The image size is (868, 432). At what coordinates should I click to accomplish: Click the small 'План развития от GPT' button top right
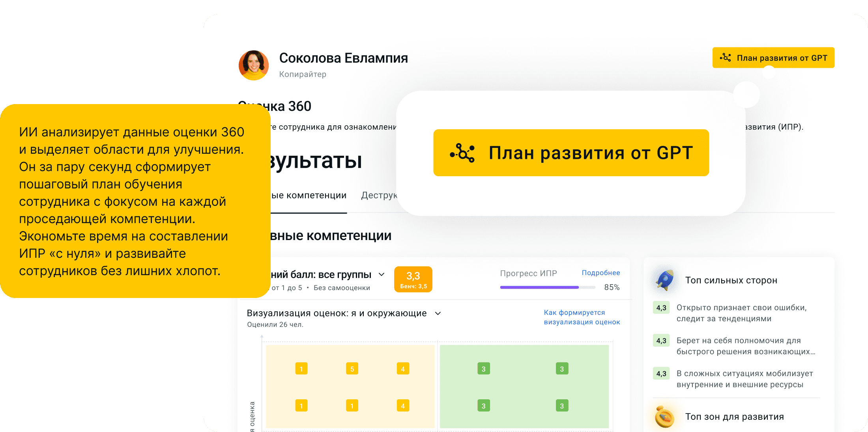[x=773, y=58]
